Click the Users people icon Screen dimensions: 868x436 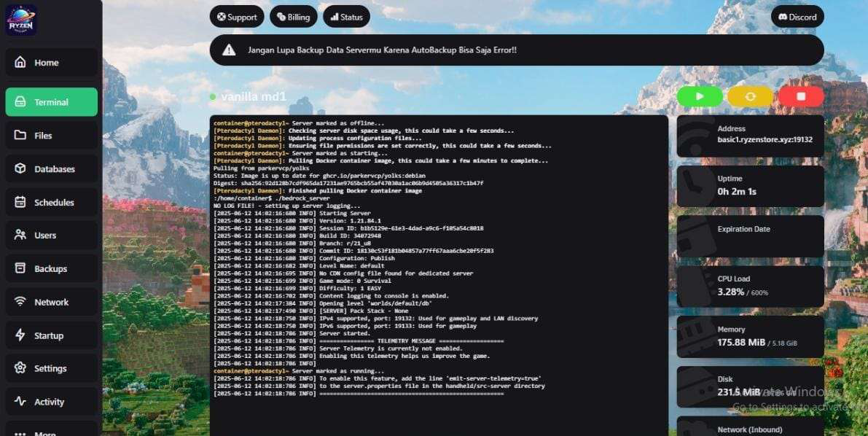click(x=20, y=235)
